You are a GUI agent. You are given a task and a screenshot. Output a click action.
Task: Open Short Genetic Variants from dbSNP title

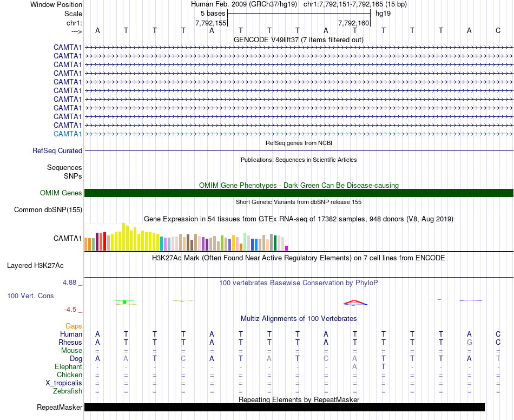pos(299,202)
